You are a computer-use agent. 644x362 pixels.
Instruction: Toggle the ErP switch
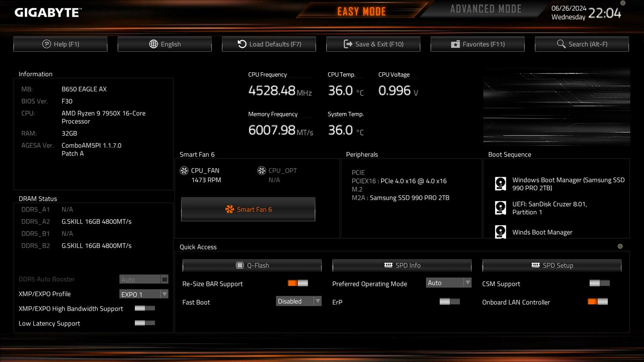[450, 302]
